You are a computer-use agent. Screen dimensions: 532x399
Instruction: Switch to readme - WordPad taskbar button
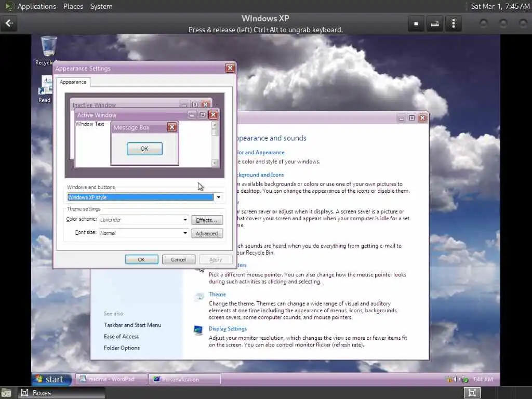(111, 379)
